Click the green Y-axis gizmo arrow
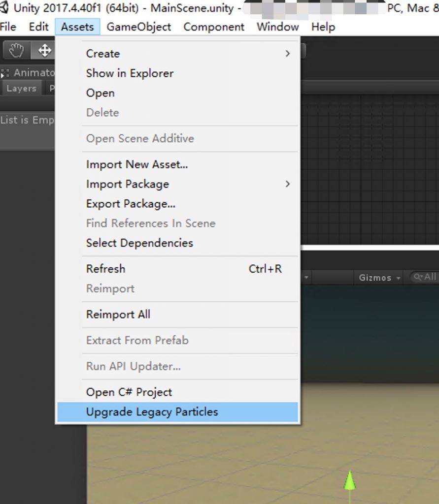439x504 pixels. (349, 481)
